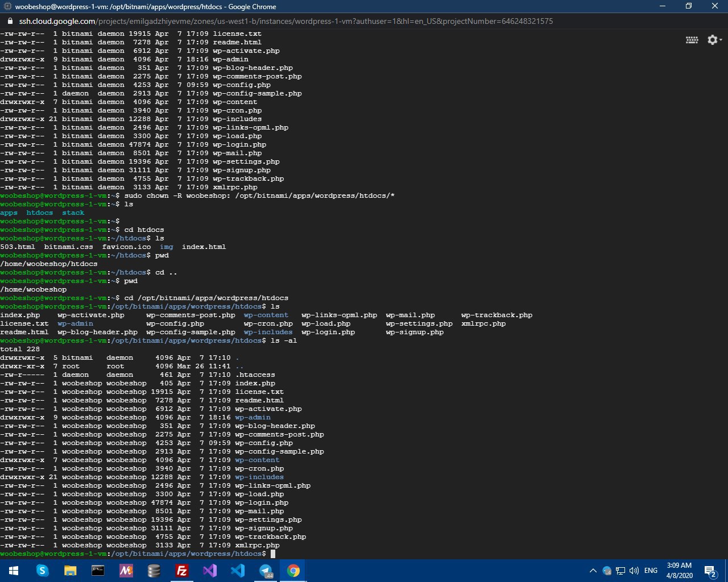Launch File Explorer from the taskbar
Image resolution: width=728 pixels, height=582 pixels.
70,571
